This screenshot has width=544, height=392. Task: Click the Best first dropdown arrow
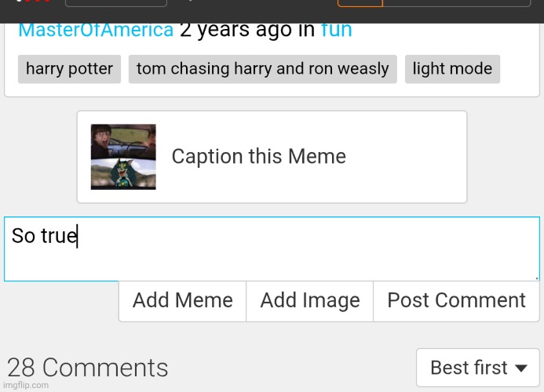pyautogui.click(x=521, y=368)
